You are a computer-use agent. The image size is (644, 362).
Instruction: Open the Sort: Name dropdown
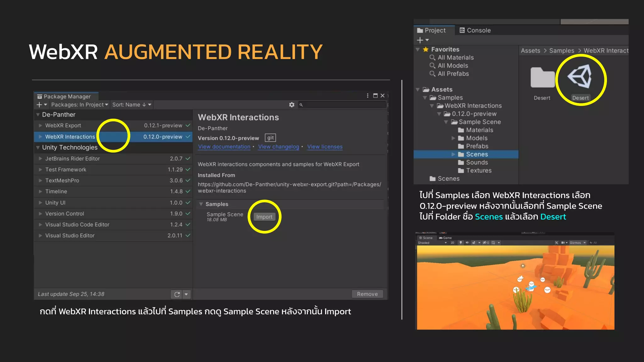132,105
